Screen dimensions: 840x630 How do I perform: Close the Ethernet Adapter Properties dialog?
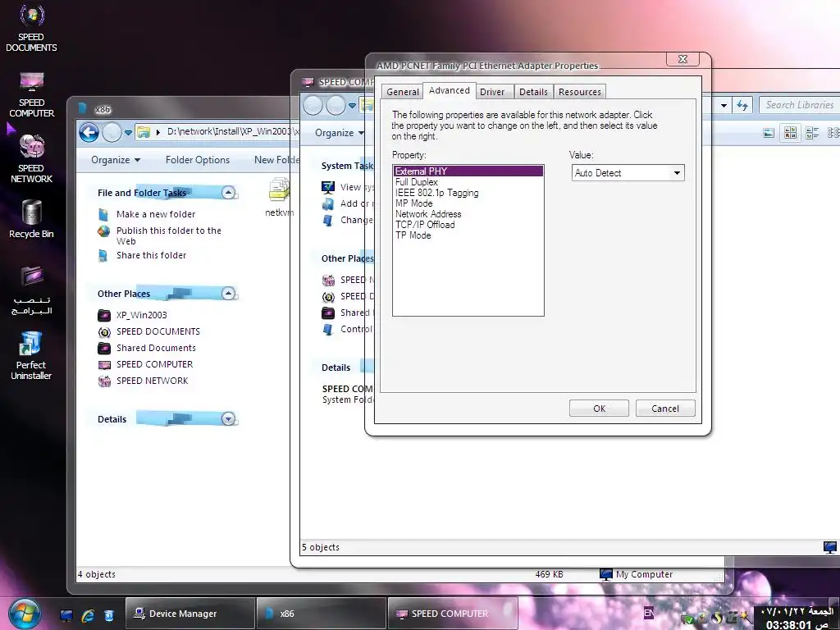pyautogui.click(x=682, y=59)
